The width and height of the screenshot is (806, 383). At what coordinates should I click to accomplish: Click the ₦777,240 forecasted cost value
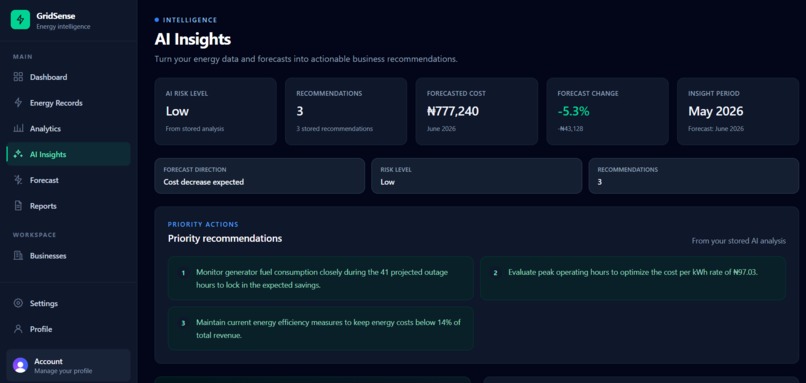[453, 111]
